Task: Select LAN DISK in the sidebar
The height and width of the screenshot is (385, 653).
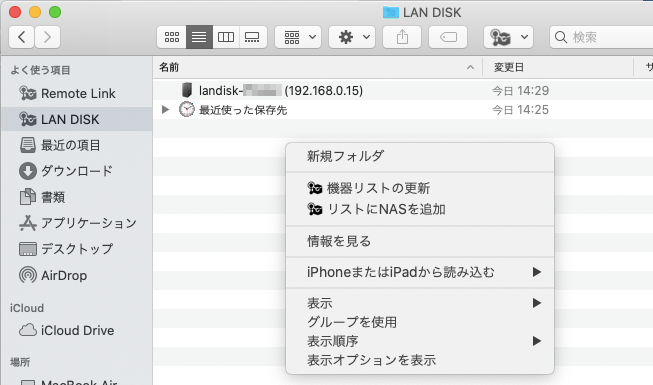Action: (77, 119)
